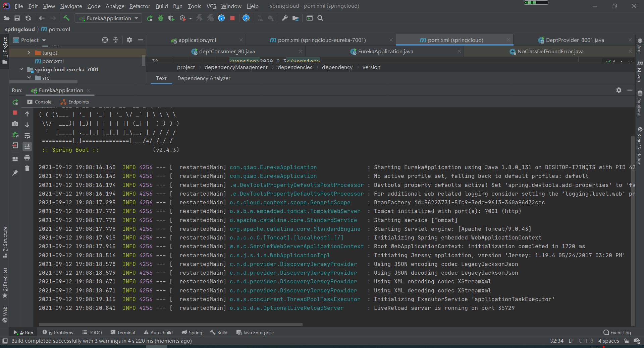Click the memory indicator bar near the title
The height and width of the screenshot is (348, 644).
535,2
